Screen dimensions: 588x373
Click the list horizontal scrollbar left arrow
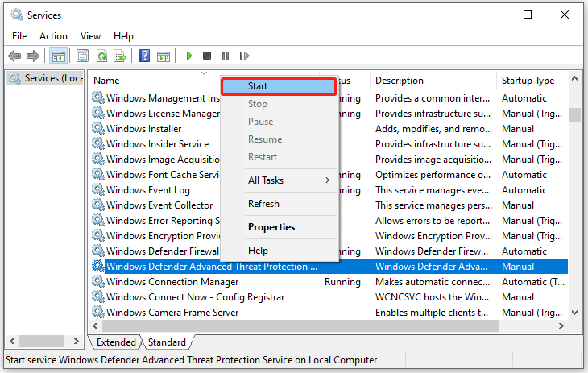point(95,325)
